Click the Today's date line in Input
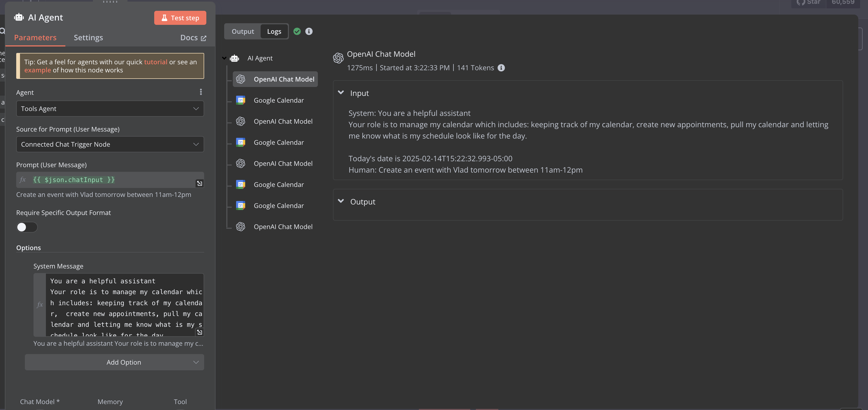 tap(430, 158)
